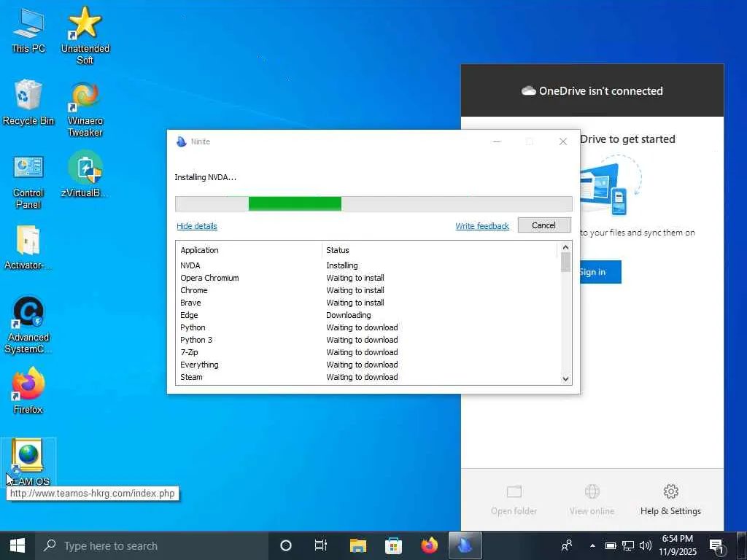Select Winaero Tweaker desktop shortcut

coord(85,109)
